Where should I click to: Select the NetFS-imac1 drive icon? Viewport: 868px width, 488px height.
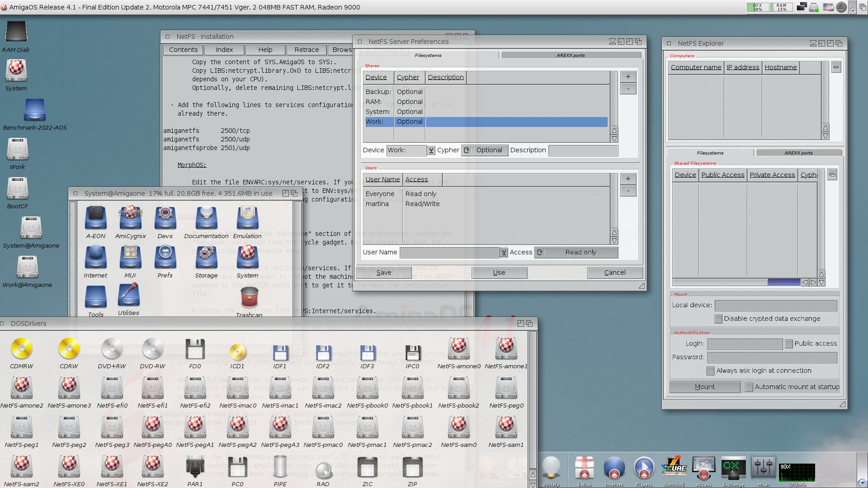click(278, 390)
